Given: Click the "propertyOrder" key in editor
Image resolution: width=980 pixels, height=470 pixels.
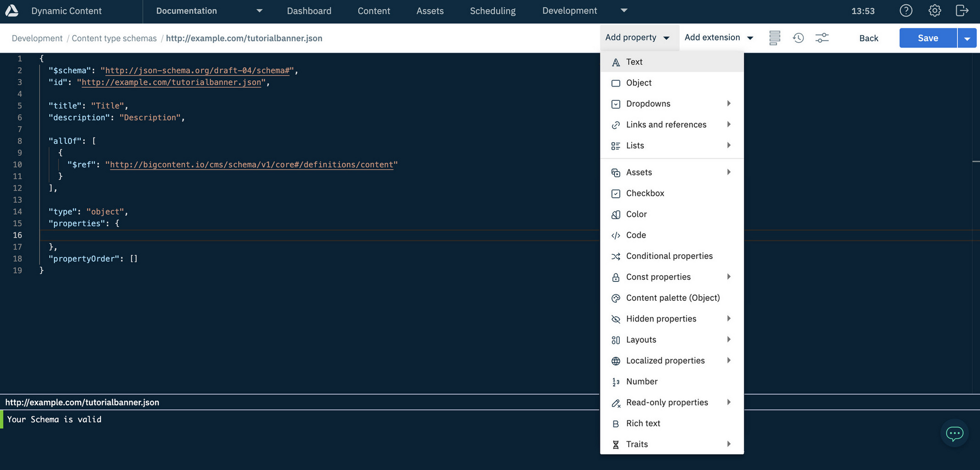Looking at the screenshot, I should pos(84,258).
